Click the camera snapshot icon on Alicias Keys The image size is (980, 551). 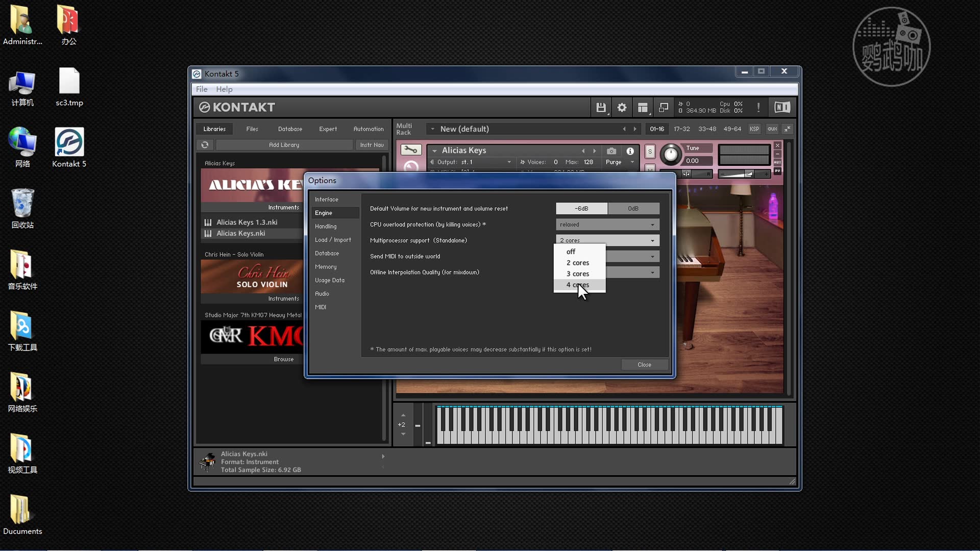(611, 151)
